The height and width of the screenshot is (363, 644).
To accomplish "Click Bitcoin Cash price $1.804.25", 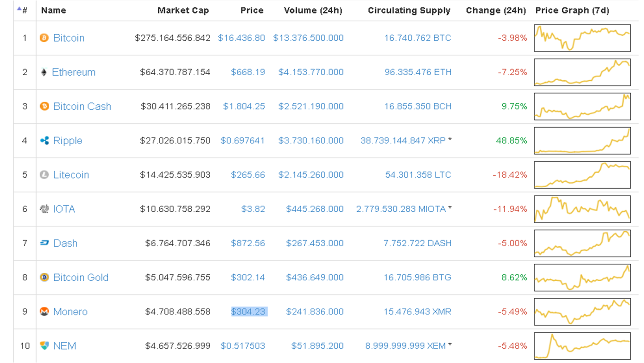I will pos(244,106).
